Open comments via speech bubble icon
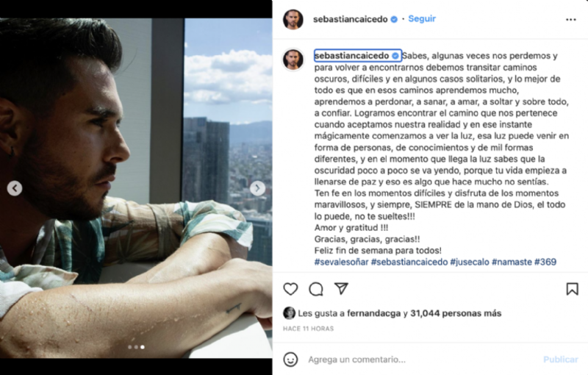The image size is (588, 375). point(316,289)
